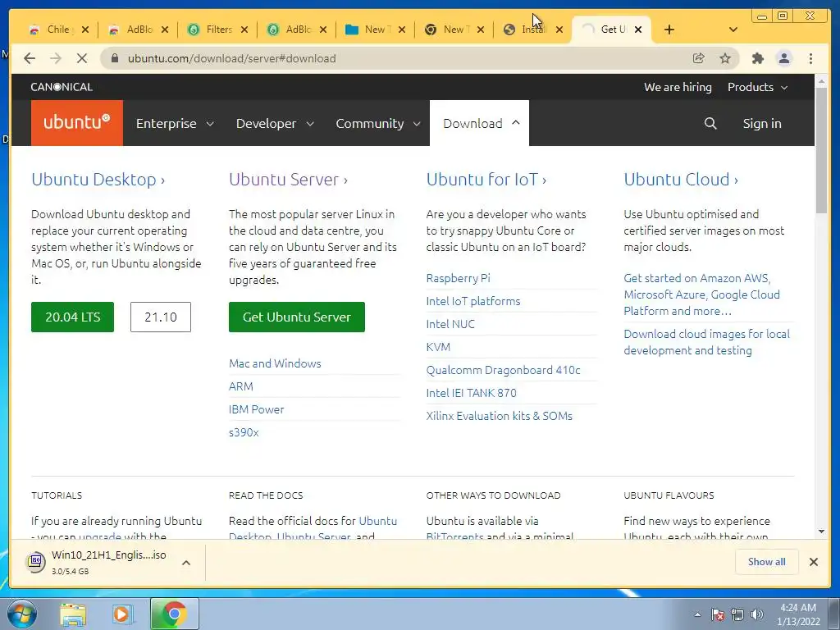The height and width of the screenshot is (630, 840).
Task: Expand the Enterprise menu
Action: [176, 124]
